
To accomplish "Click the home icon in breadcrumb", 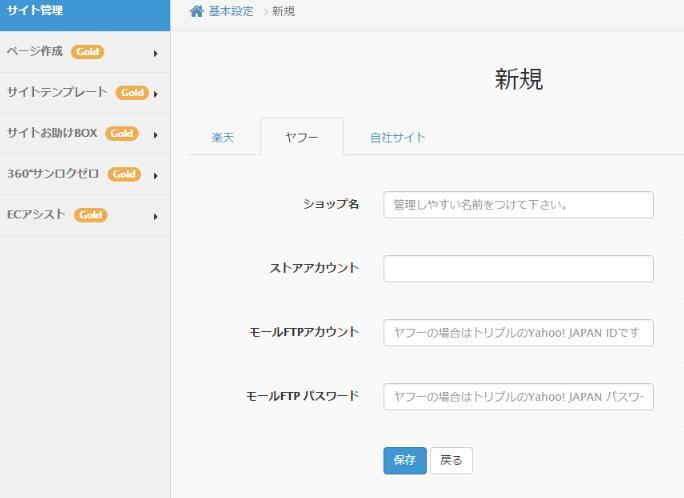I will pos(196,11).
